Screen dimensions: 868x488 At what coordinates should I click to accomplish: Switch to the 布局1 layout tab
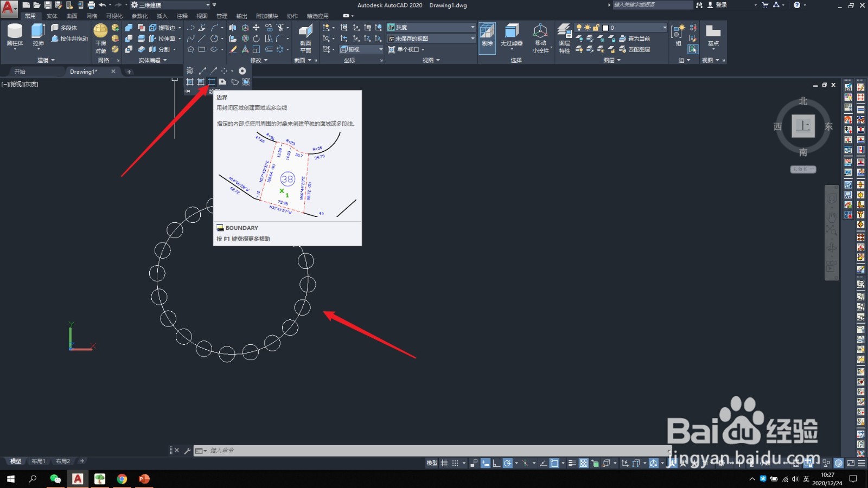click(x=39, y=461)
